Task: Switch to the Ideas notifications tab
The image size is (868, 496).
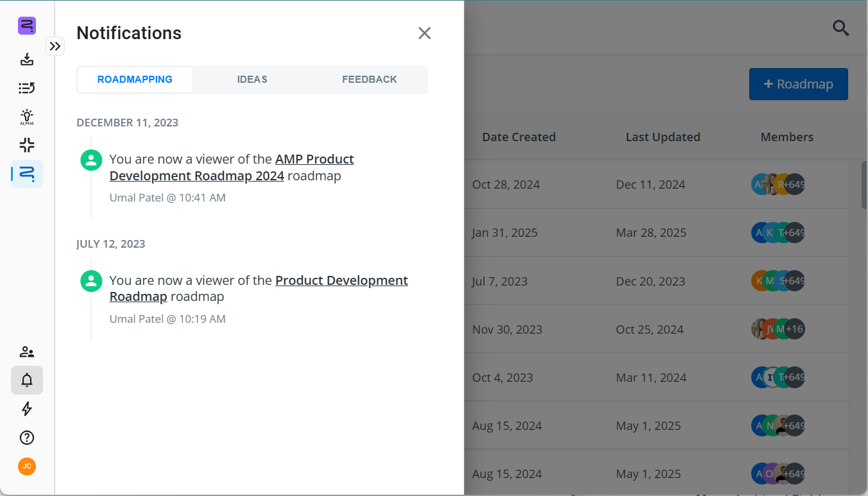Action: click(x=252, y=80)
